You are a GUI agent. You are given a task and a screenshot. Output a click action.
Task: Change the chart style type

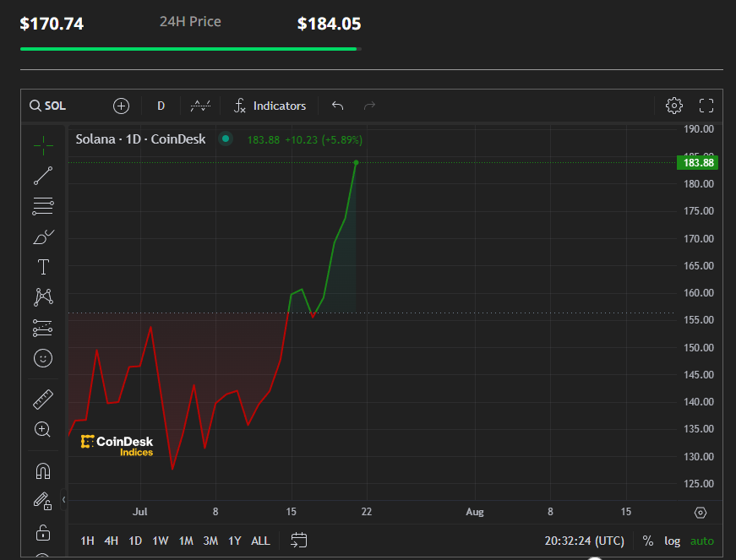(x=200, y=106)
